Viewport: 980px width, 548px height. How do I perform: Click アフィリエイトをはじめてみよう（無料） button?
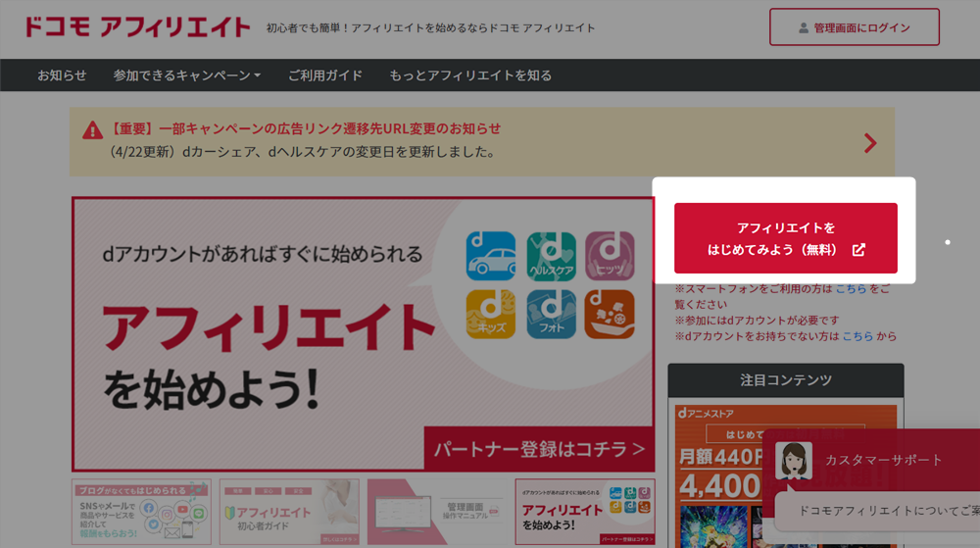(786, 238)
